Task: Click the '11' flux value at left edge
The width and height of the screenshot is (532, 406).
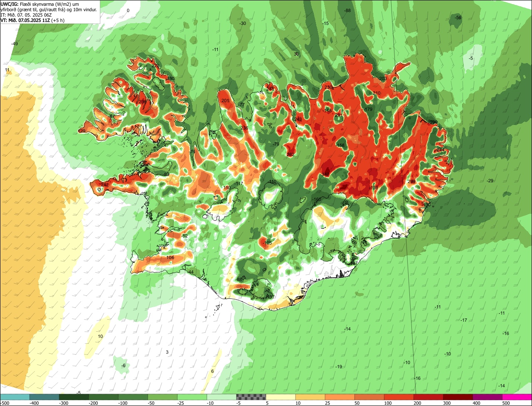Action: click(7, 70)
